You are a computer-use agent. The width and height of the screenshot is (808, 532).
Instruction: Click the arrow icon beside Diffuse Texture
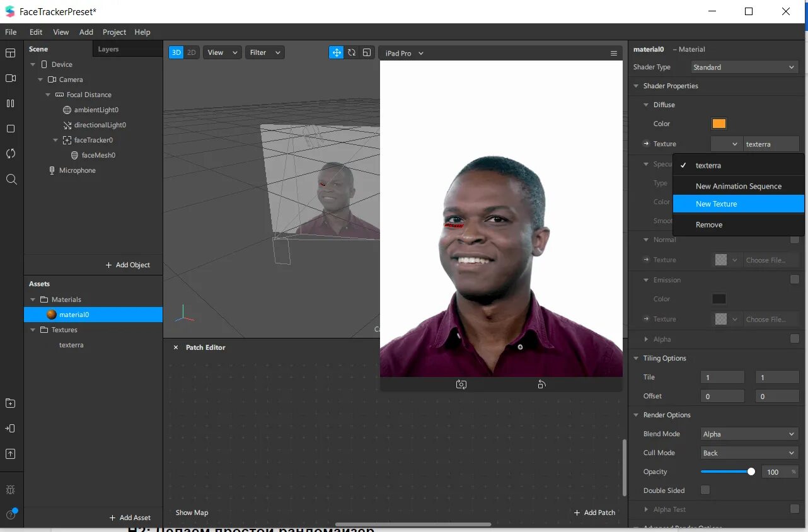pyautogui.click(x=646, y=144)
